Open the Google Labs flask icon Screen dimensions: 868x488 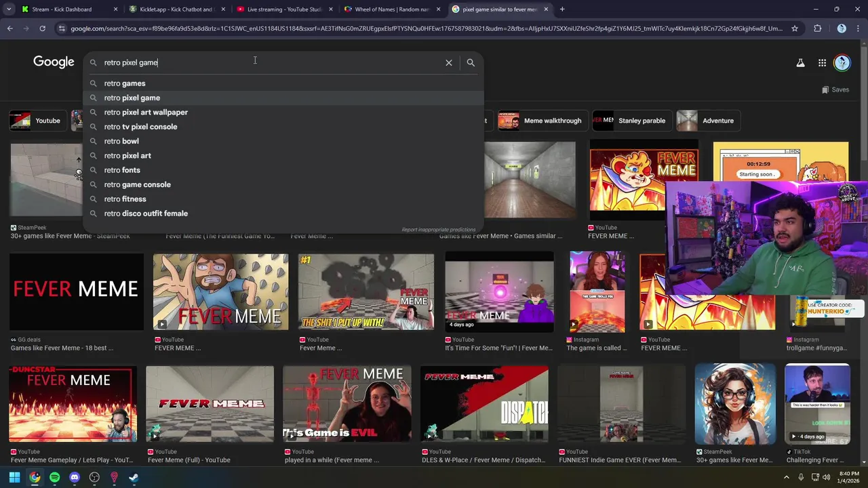[800, 63]
